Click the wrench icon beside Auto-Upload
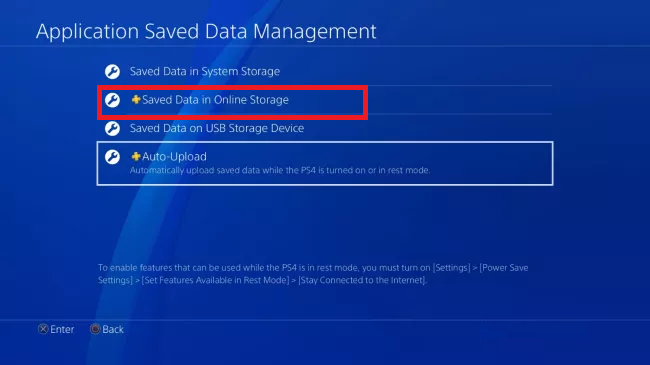This screenshot has width=650, height=365. (x=112, y=157)
